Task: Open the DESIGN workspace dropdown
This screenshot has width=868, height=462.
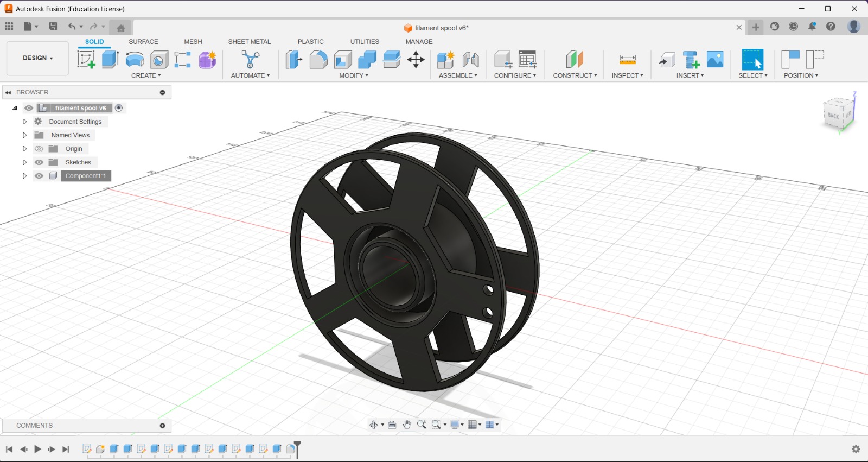Action: coord(37,58)
